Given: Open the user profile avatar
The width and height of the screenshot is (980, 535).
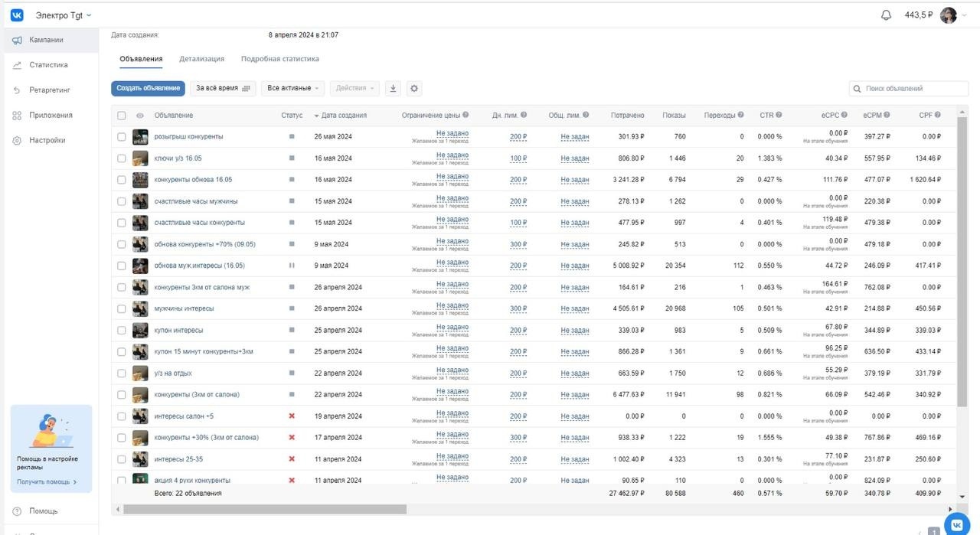Looking at the screenshot, I should [x=949, y=15].
